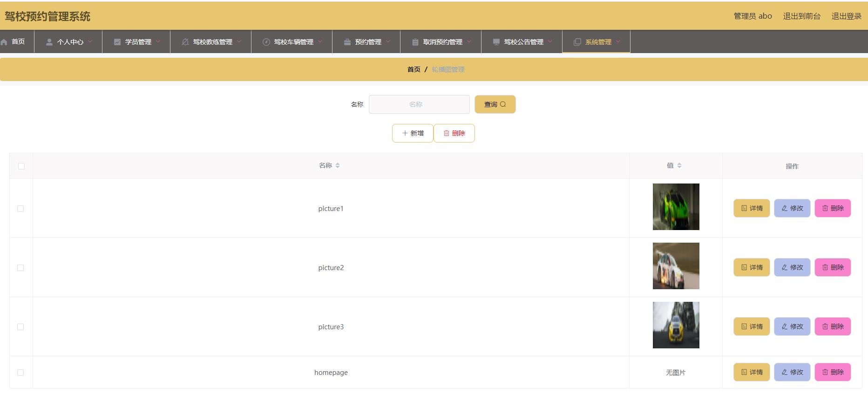Open the 驾校教练管理 menu
The width and height of the screenshot is (868, 394).
pos(211,42)
